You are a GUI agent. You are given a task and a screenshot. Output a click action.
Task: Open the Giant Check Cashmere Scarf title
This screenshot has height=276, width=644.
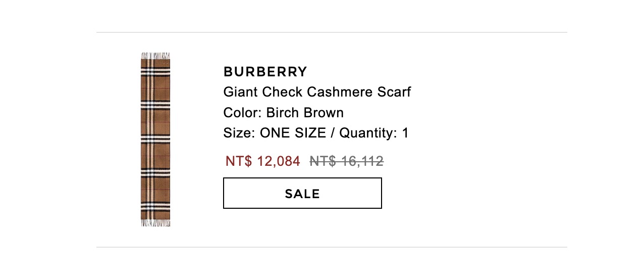click(x=317, y=93)
